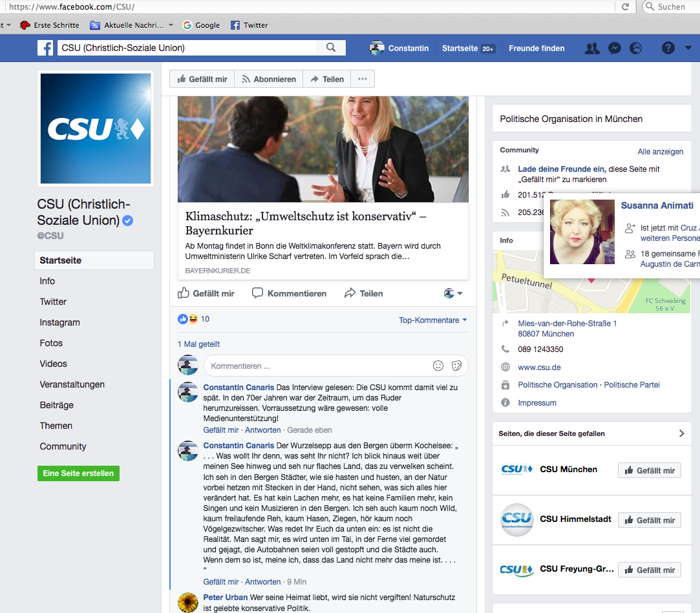
Task: Click Alle anzeigen in Community box
Action: [661, 152]
